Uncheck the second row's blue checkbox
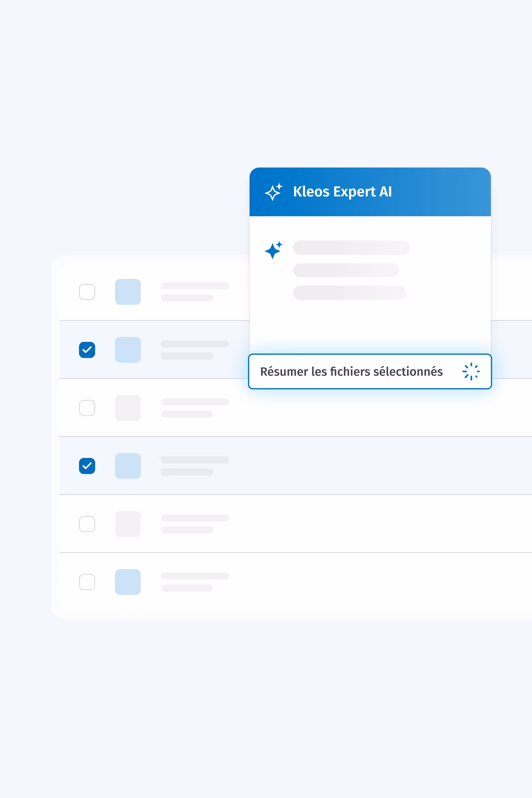The height and width of the screenshot is (798, 532). 87,350
